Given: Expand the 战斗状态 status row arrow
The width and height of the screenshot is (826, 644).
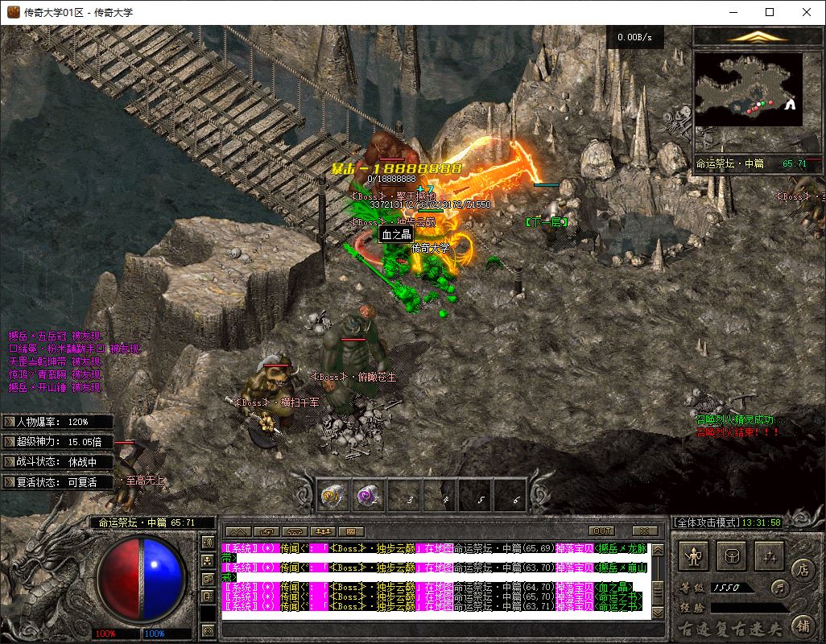Looking at the screenshot, I should pos(10,462).
